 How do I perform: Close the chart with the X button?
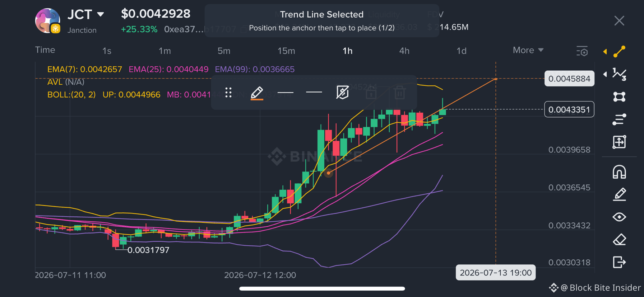(x=619, y=21)
